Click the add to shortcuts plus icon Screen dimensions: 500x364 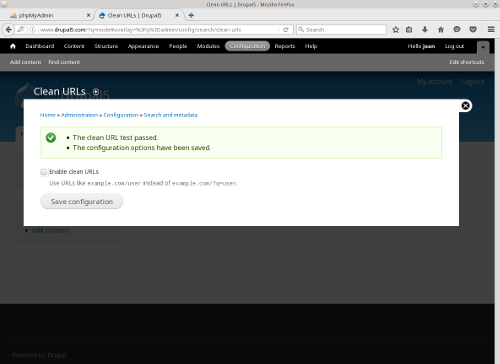(x=96, y=92)
